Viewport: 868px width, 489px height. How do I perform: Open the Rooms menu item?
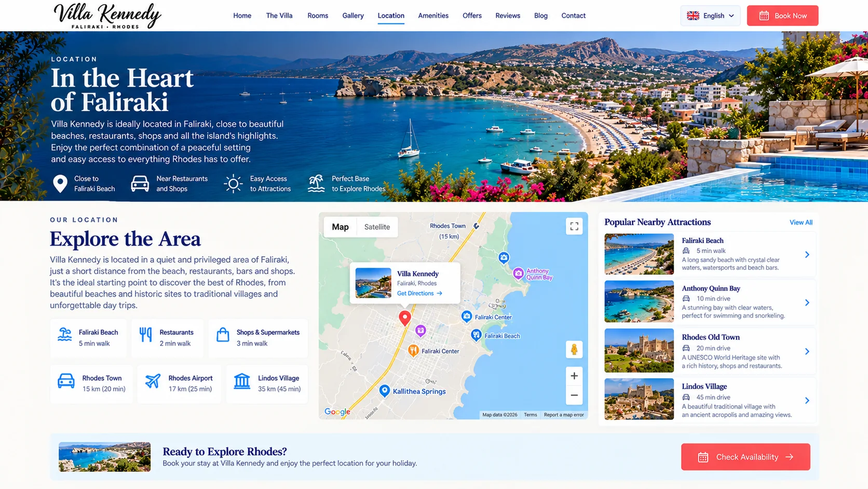tap(318, 16)
